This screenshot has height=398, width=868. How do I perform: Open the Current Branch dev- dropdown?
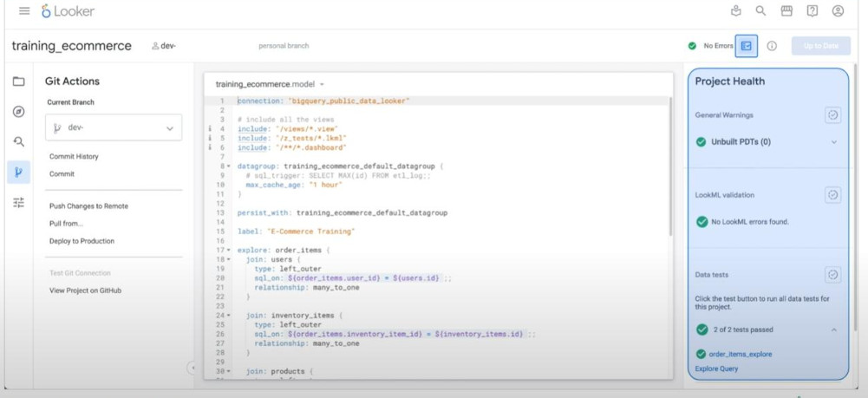[114, 127]
